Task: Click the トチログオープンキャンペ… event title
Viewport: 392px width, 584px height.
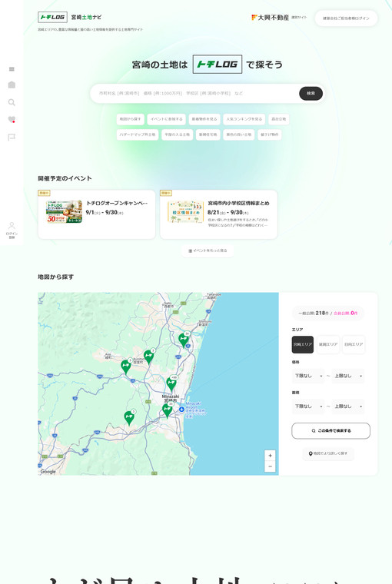Action: coord(117,204)
